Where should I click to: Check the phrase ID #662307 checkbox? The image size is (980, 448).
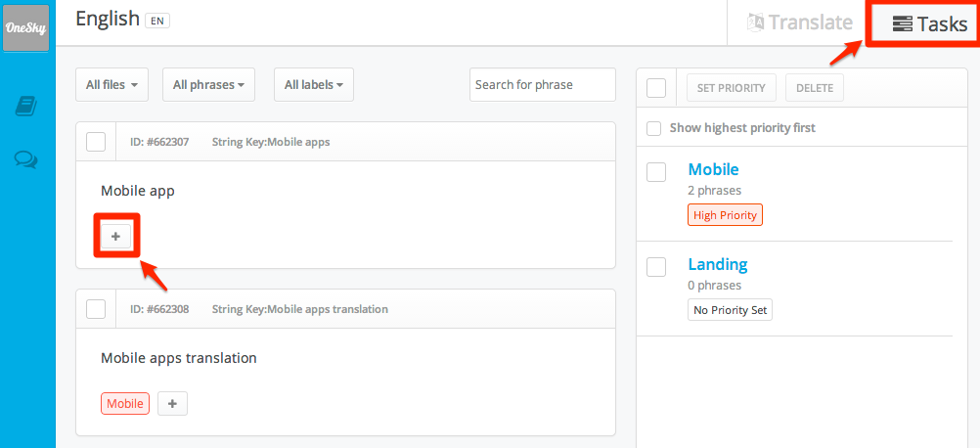[96, 142]
